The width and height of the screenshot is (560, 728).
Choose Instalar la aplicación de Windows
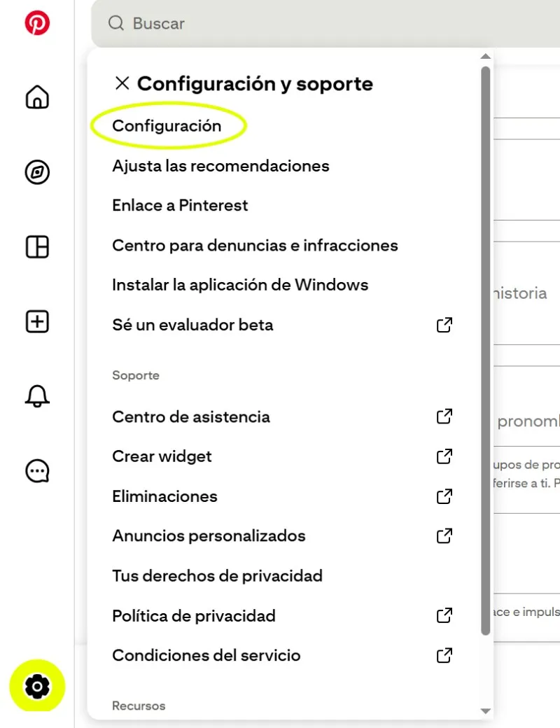pos(240,285)
